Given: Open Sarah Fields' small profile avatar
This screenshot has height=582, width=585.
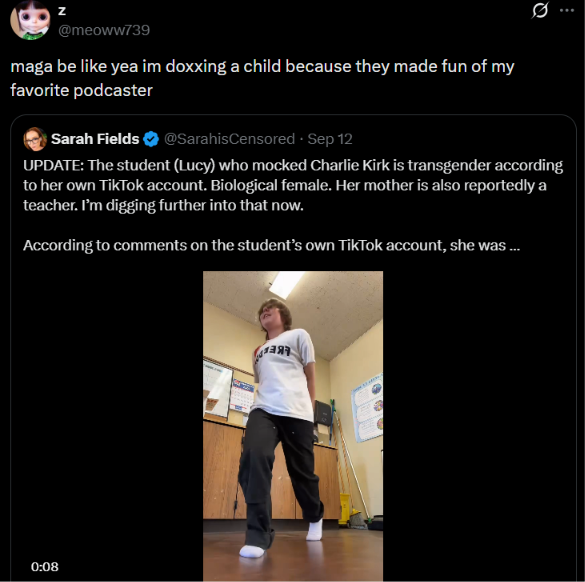Looking at the screenshot, I should pyautogui.click(x=35, y=139).
